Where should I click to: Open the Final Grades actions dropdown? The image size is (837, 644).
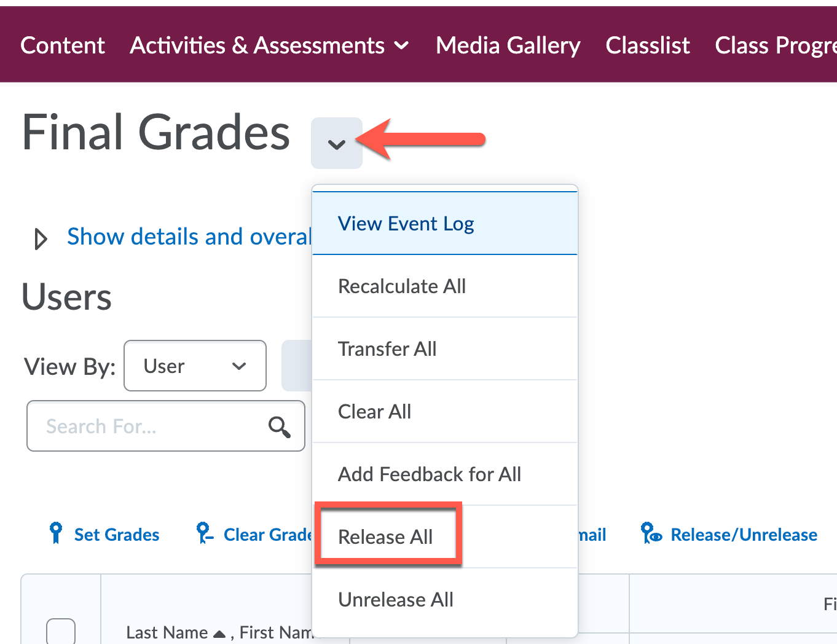click(336, 143)
